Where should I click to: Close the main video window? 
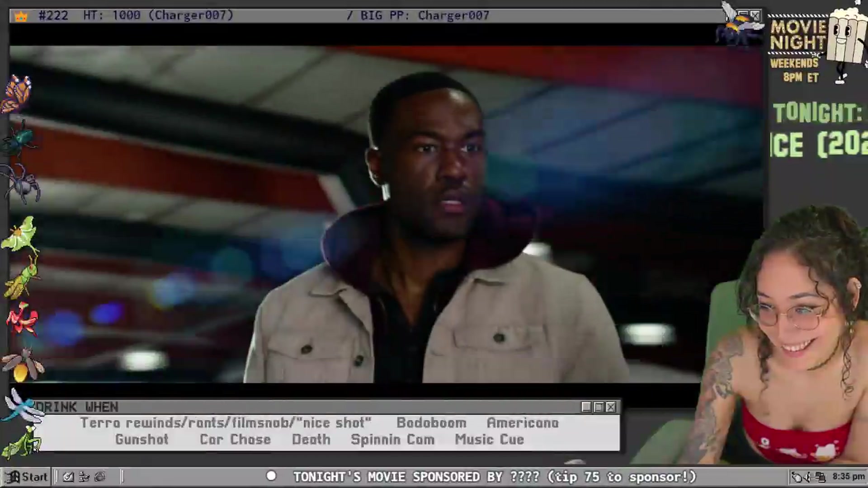click(755, 15)
